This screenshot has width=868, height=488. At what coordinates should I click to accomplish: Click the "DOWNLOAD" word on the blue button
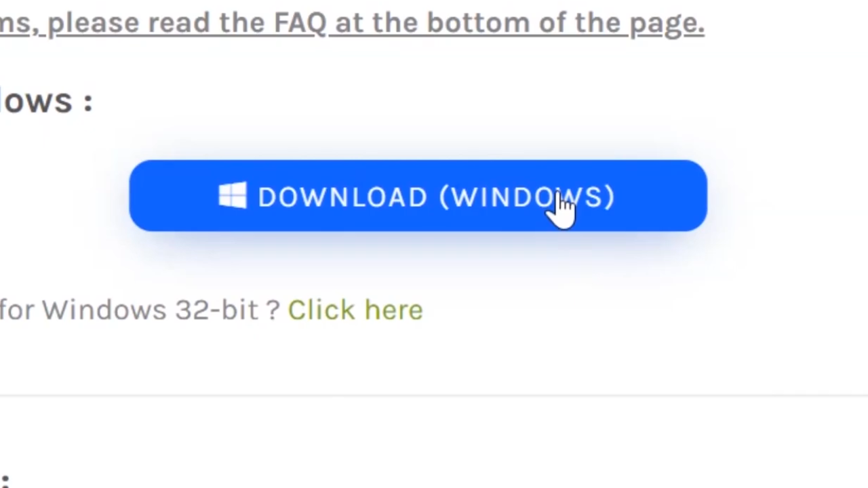[x=342, y=197]
